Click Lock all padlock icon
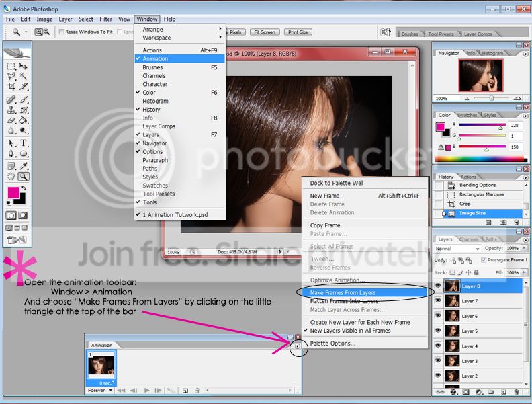 tap(476, 272)
